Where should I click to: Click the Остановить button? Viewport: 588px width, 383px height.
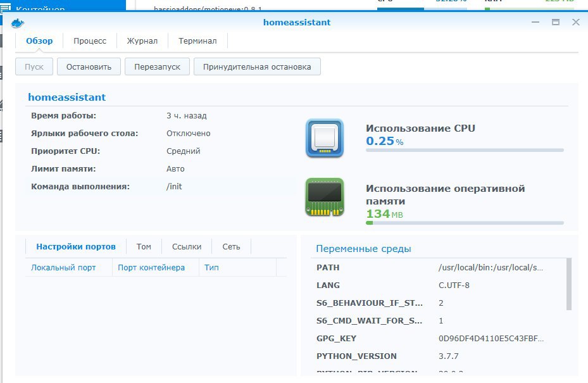point(89,66)
